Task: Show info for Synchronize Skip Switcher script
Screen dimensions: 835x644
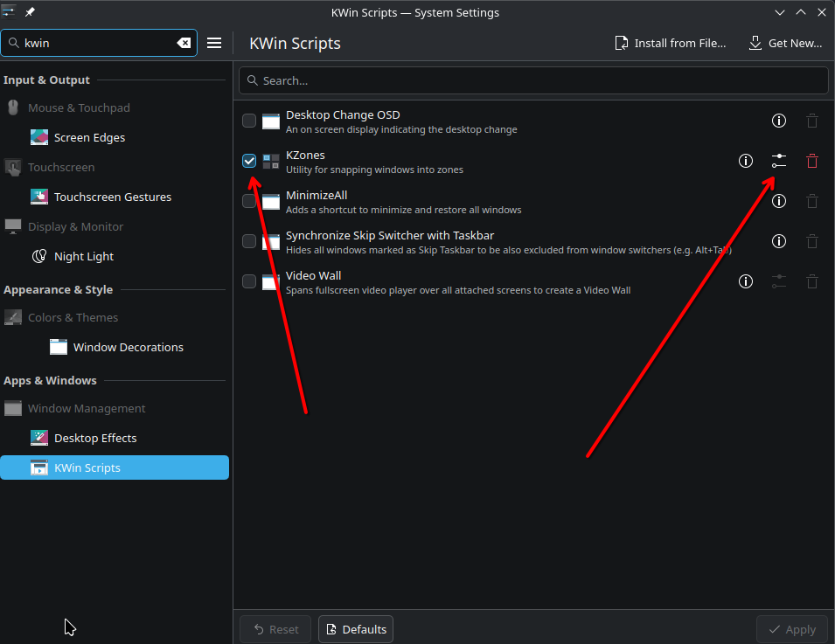Action: 778,241
